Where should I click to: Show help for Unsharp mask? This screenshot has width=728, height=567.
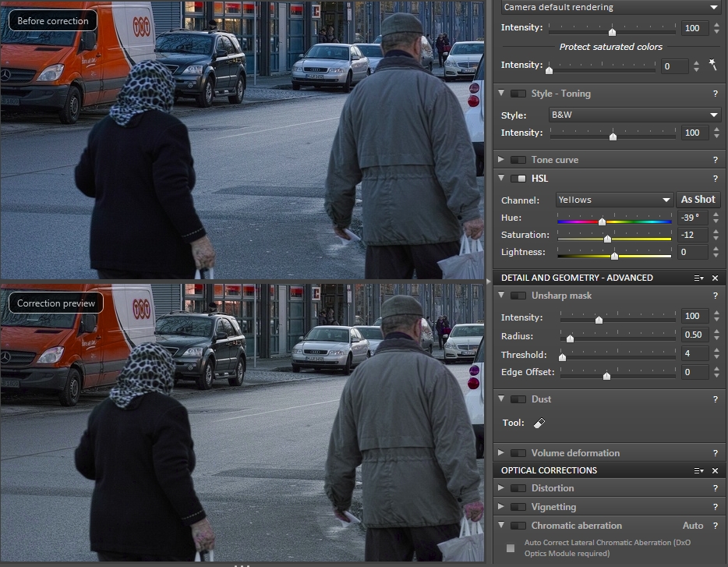[715, 296]
